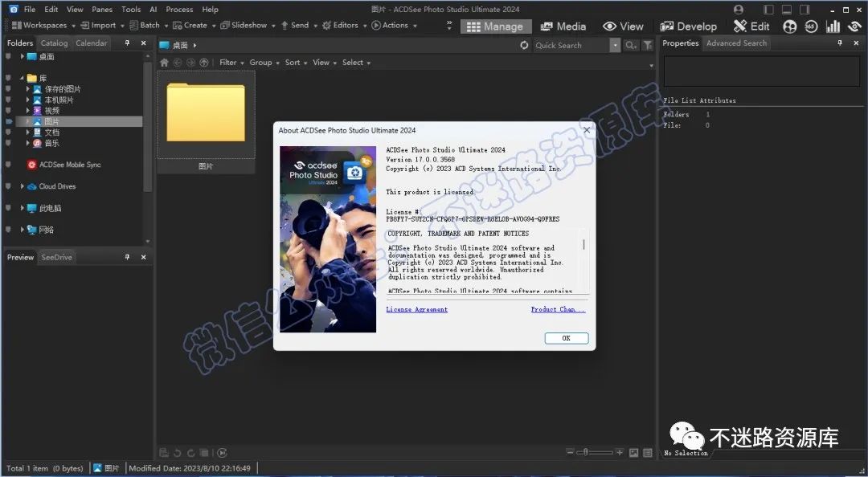Select the 文档 folder

51,132
